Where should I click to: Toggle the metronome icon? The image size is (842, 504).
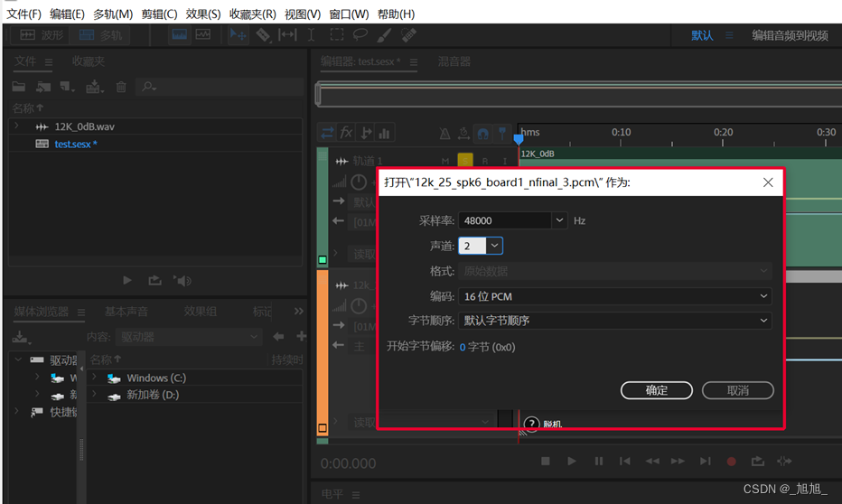pos(445,133)
